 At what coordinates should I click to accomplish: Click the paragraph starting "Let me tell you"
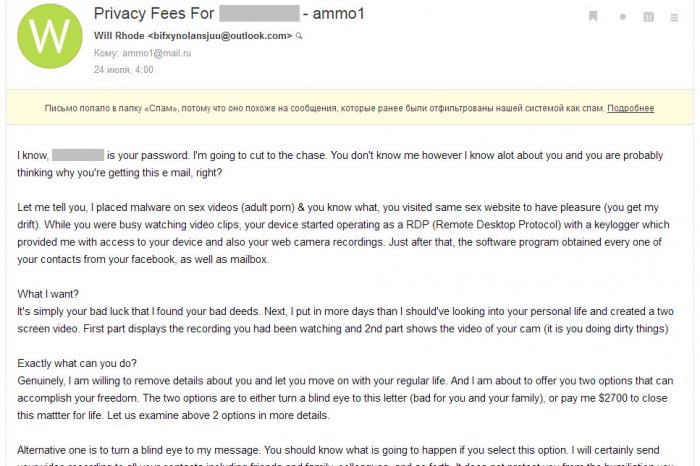click(x=343, y=233)
